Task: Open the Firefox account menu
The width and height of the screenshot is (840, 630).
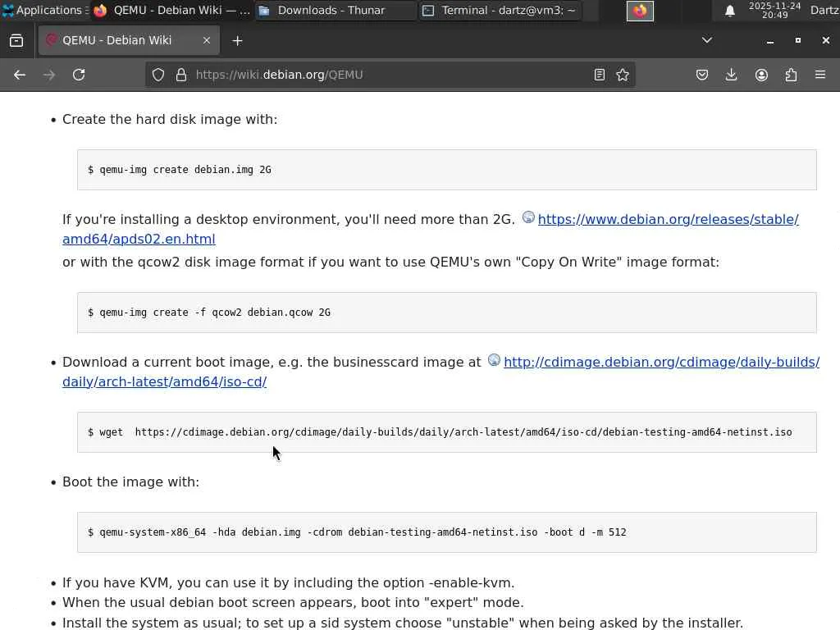Action: pyautogui.click(x=761, y=75)
